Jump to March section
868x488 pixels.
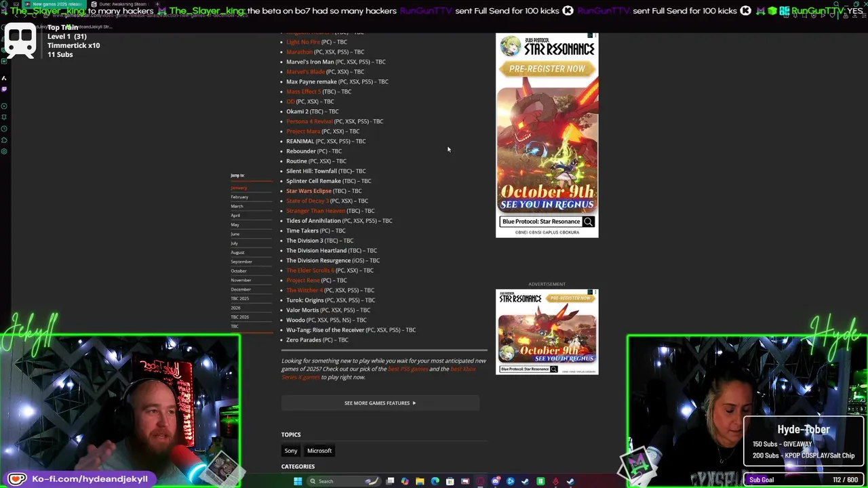tap(237, 206)
